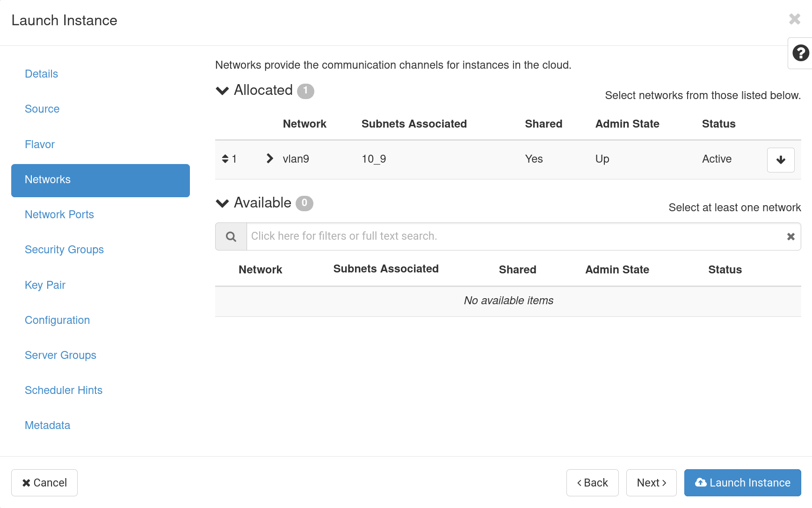Click the down arrow to remove vlan9 network
Viewport: 812px width, 508px height.
tap(780, 160)
